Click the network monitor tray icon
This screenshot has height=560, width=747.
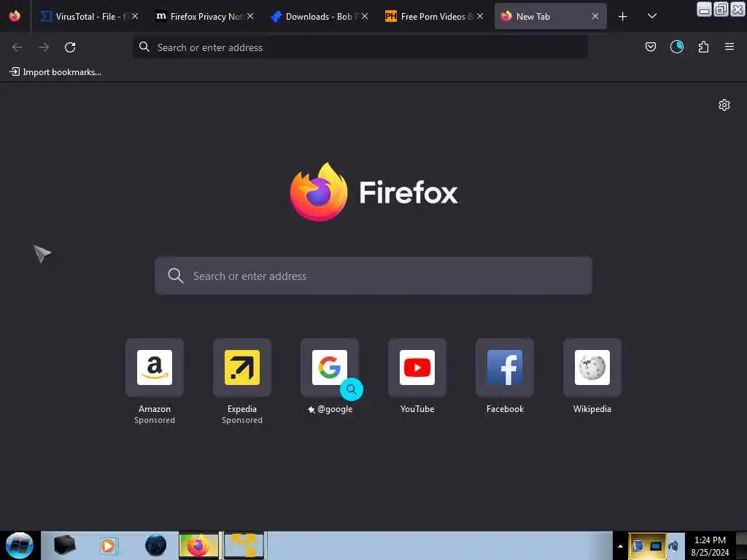(x=656, y=546)
